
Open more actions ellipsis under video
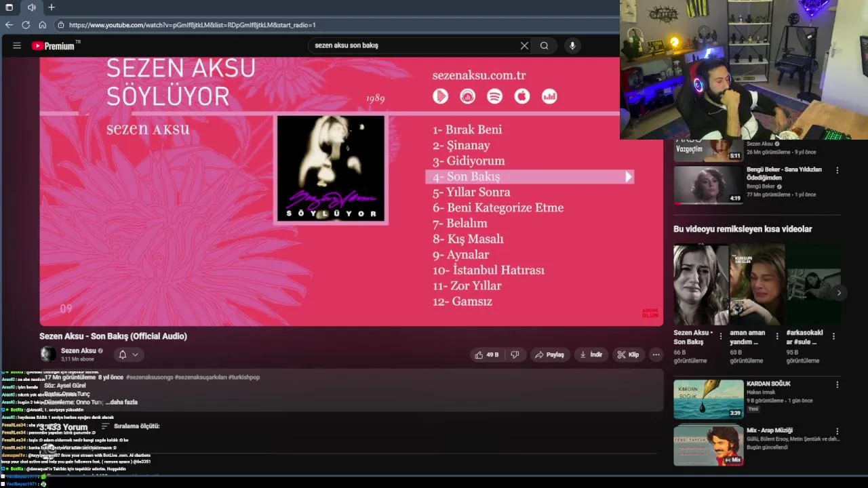click(x=656, y=354)
